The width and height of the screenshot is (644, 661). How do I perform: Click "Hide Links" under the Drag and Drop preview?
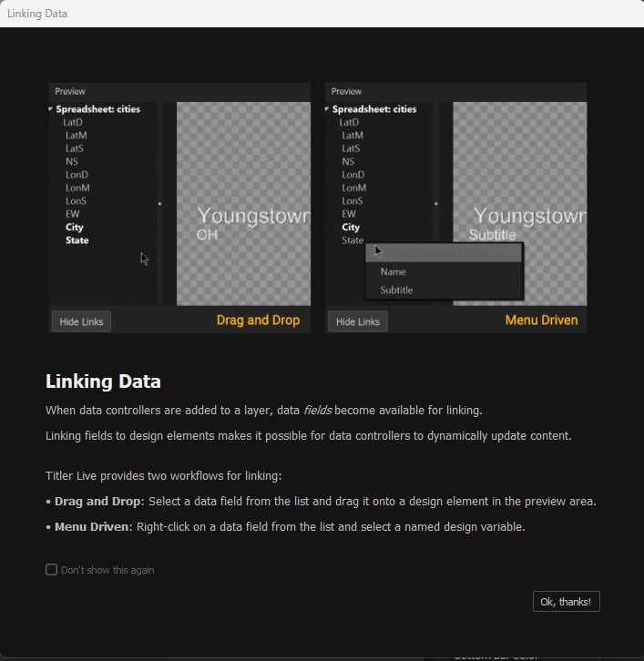coord(81,321)
